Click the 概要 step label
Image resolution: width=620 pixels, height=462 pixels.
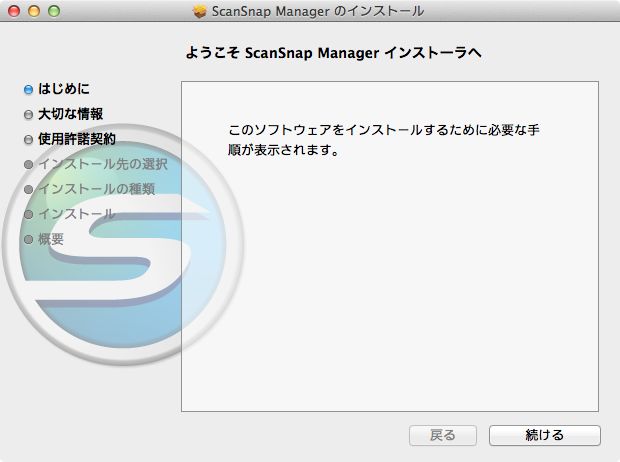pyautogui.click(x=51, y=239)
